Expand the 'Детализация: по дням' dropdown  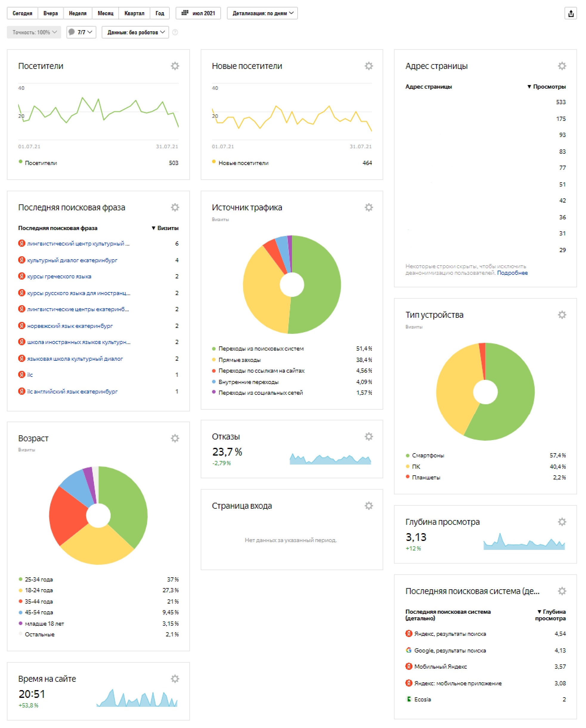262,13
